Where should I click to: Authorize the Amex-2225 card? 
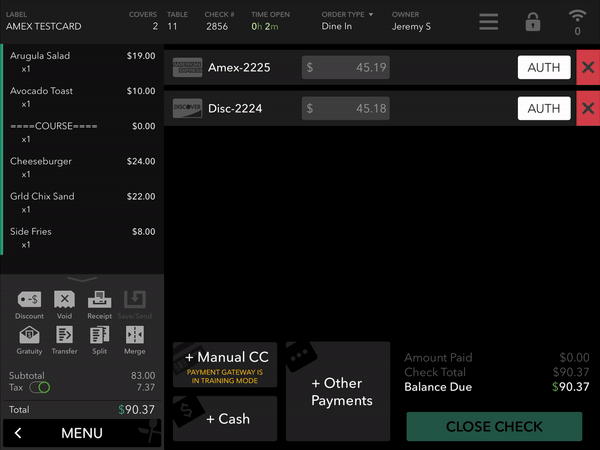click(x=544, y=67)
